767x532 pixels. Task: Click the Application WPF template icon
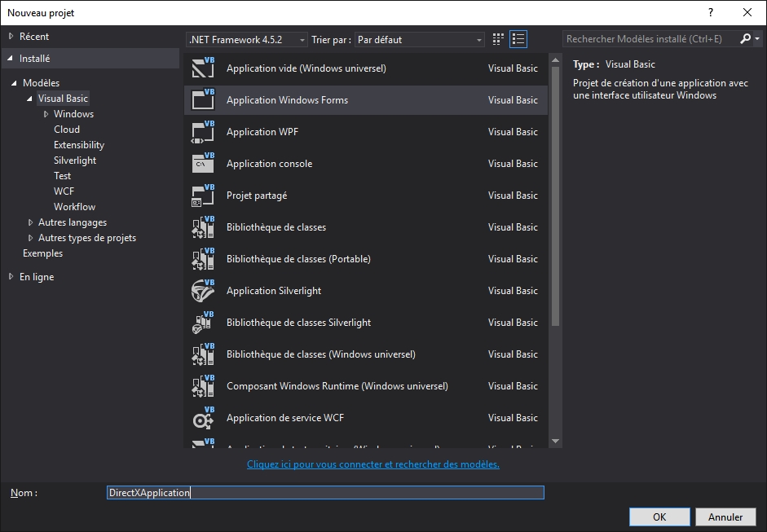[203, 131]
